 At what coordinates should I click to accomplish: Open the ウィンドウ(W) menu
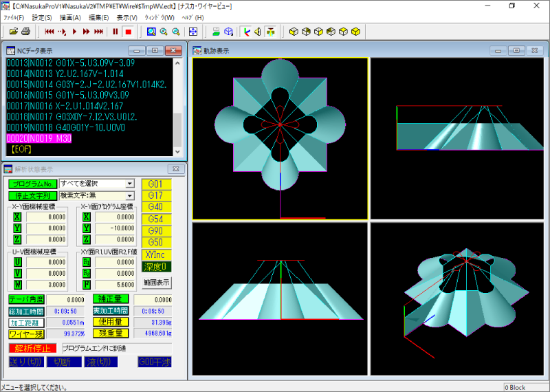159,18
